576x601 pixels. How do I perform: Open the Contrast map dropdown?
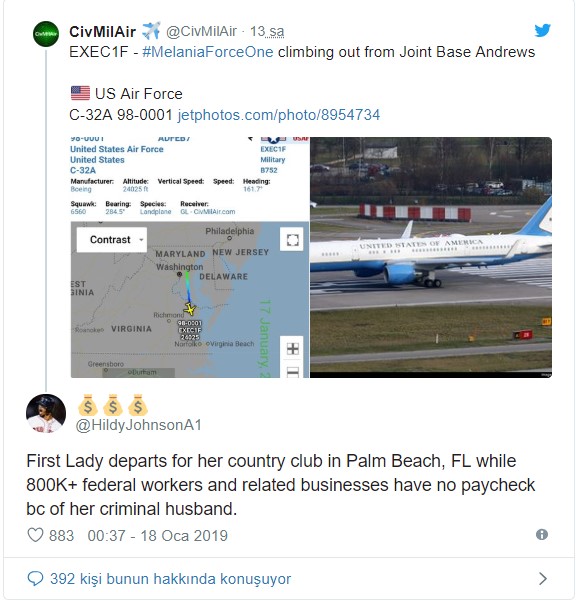[x=112, y=240]
